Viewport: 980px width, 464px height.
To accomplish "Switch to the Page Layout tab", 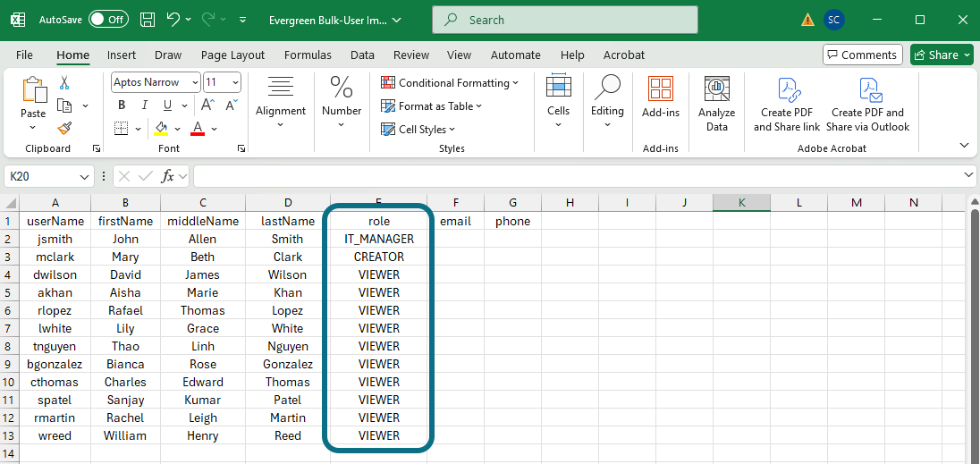I will [x=232, y=55].
